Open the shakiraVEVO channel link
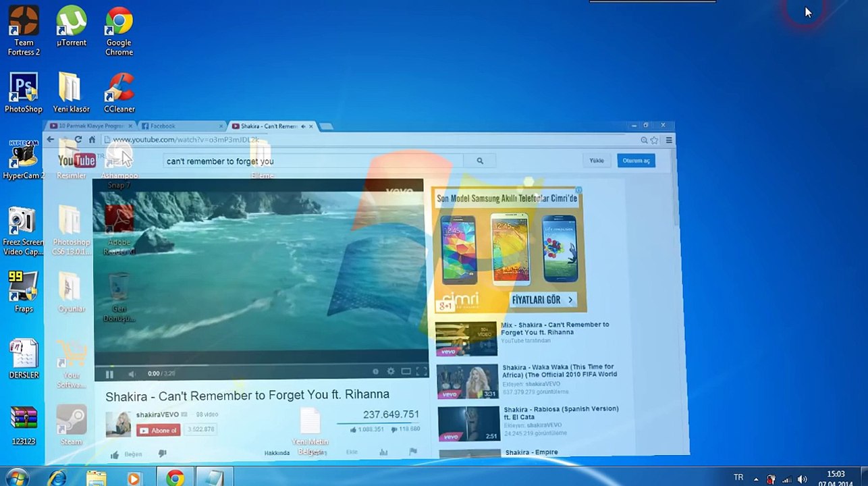Screen dimensions: 868x486 pyautogui.click(x=157, y=414)
